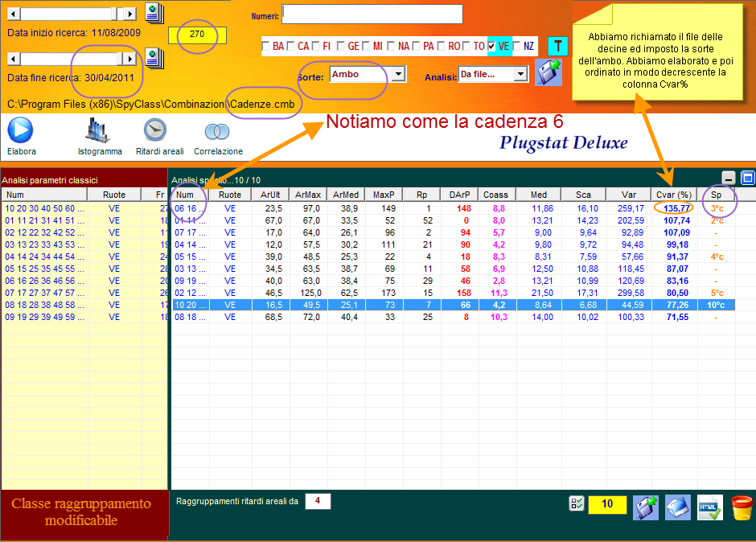This screenshot has height=542, width=756.
Task: Maximize the Analisi speciale results panel
Action: click(747, 178)
